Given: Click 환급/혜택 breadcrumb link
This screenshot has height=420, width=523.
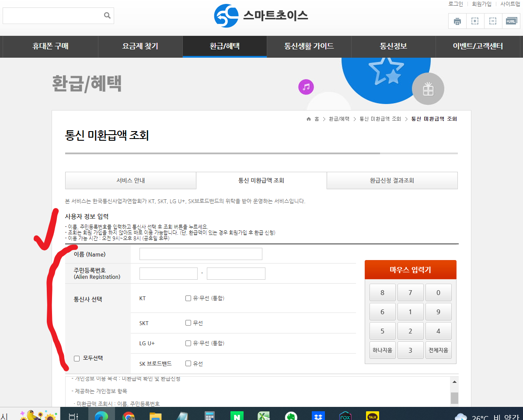Looking at the screenshot, I should click(x=339, y=119).
